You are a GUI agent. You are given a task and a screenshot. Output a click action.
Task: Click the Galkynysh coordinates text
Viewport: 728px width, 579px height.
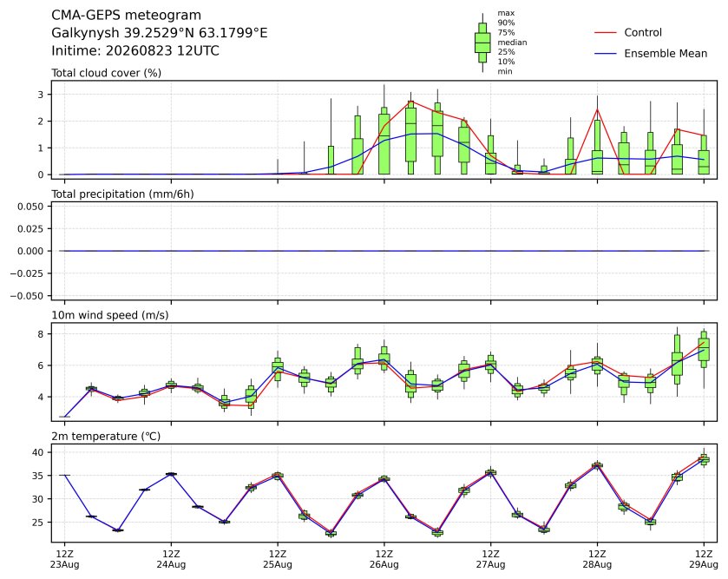point(160,33)
